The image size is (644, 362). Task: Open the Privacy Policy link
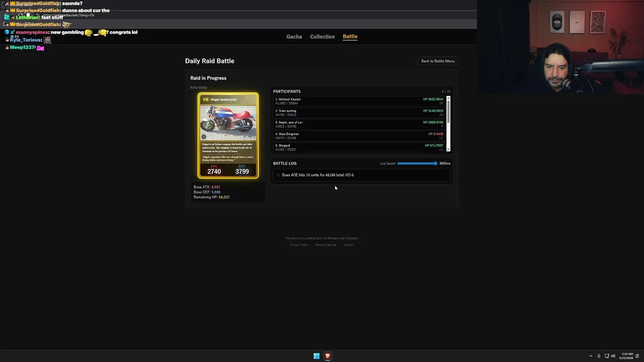coord(299,245)
